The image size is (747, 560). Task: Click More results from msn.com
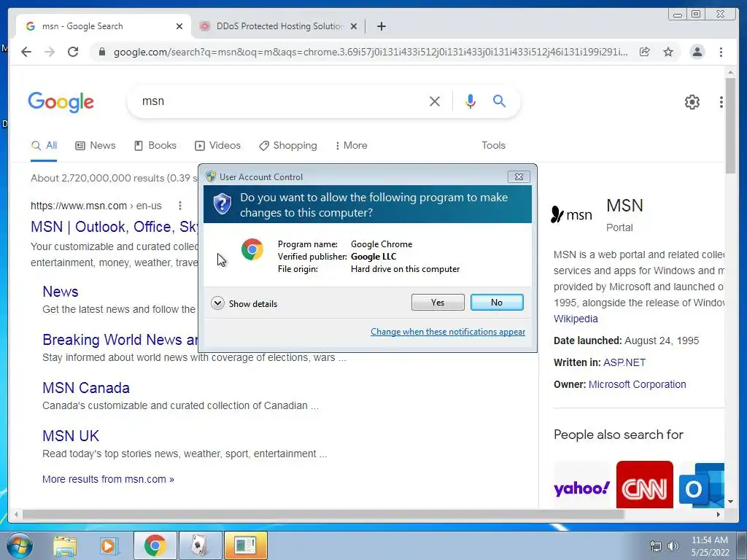pos(108,480)
